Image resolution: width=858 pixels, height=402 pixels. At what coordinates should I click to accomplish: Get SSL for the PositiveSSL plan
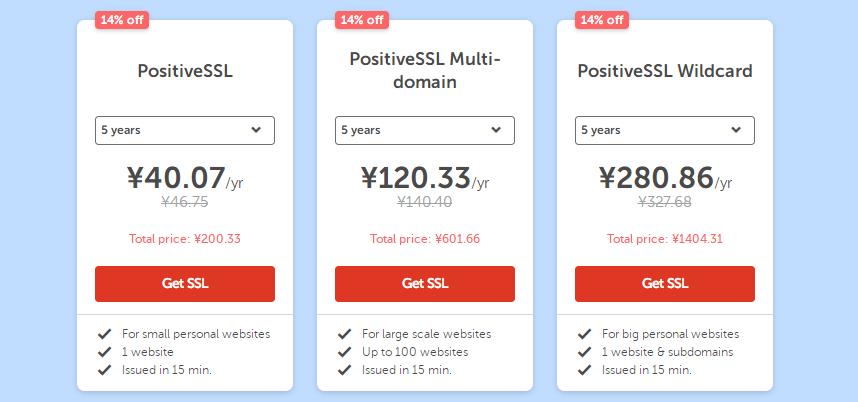pos(185,283)
